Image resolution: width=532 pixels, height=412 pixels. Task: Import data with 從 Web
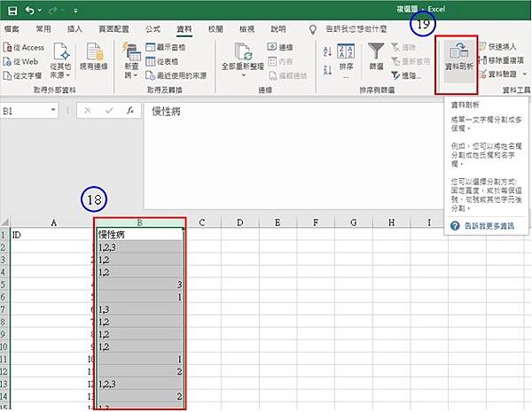point(20,62)
